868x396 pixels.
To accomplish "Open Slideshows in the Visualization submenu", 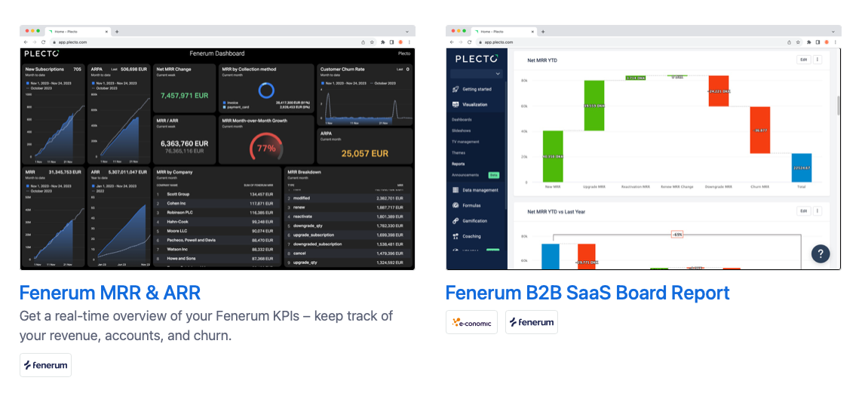I will [x=461, y=130].
